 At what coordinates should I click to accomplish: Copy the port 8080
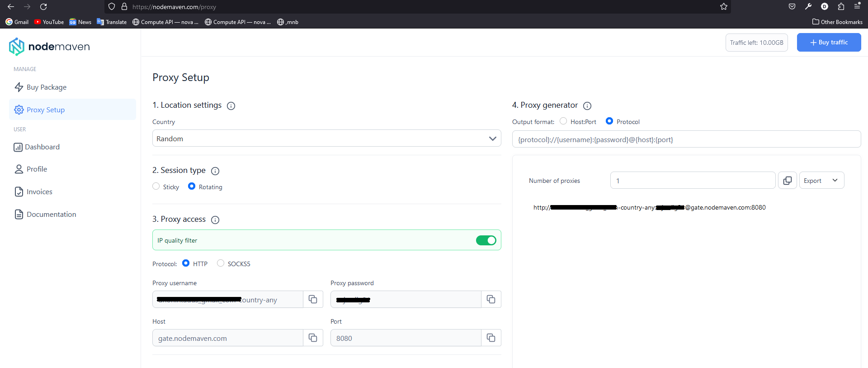click(491, 338)
